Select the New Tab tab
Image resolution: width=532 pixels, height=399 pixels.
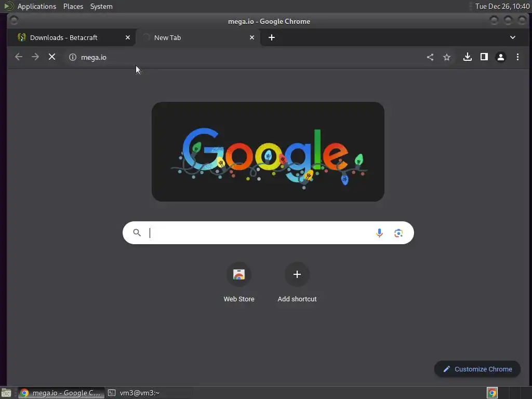[x=198, y=37]
